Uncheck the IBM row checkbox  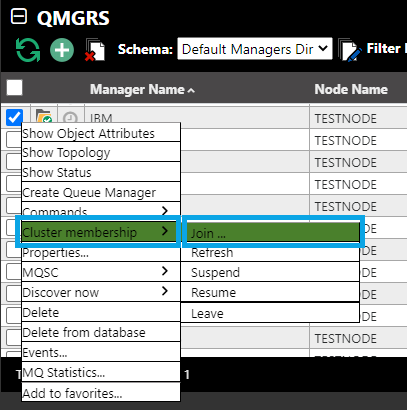coord(14,117)
